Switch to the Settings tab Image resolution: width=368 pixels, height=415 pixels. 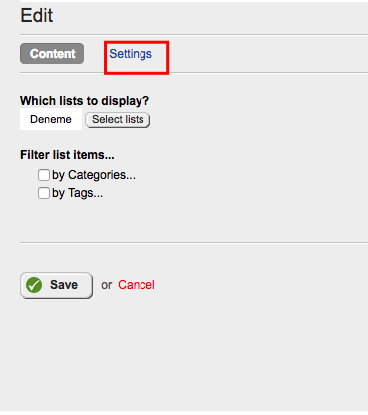coord(130,54)
